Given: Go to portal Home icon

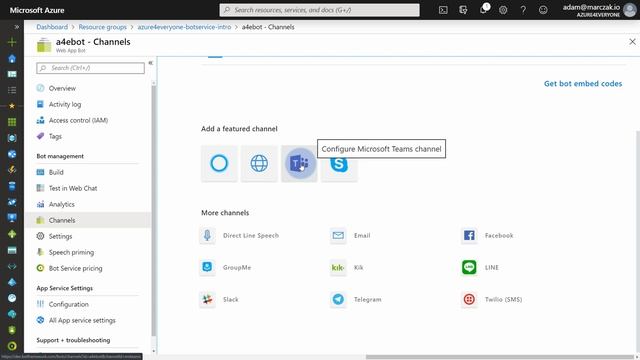Looking at the screenshot, I should point(12,59).
